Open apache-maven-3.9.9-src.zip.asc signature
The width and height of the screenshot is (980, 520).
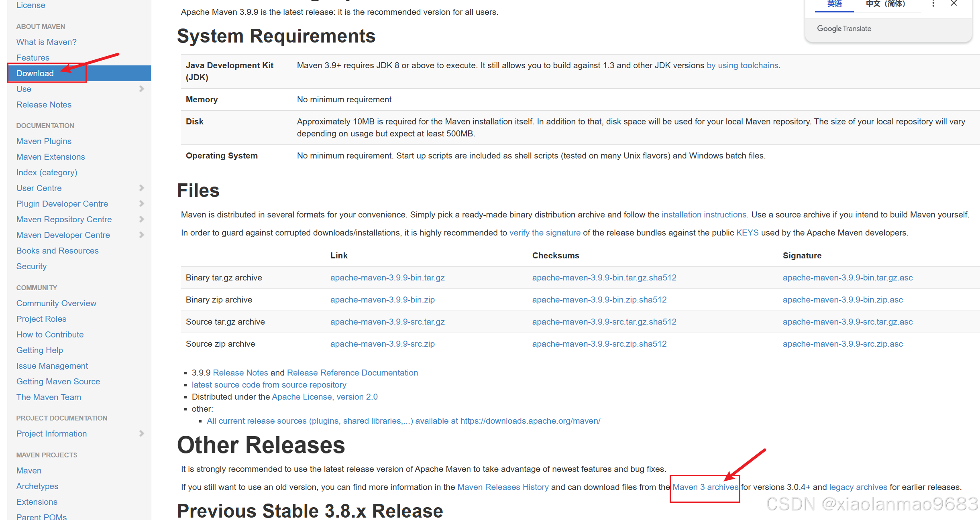pyautogui.click(x=843, y=344)
